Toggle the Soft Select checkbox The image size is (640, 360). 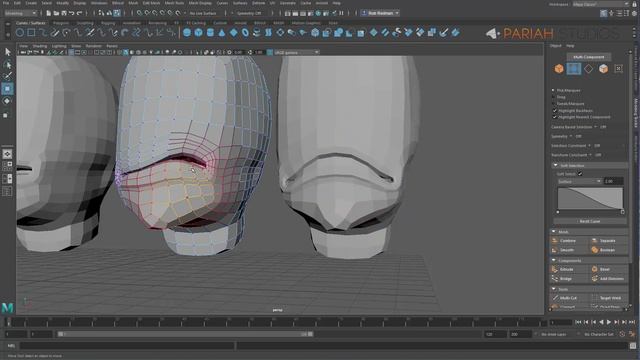(580, 174)
